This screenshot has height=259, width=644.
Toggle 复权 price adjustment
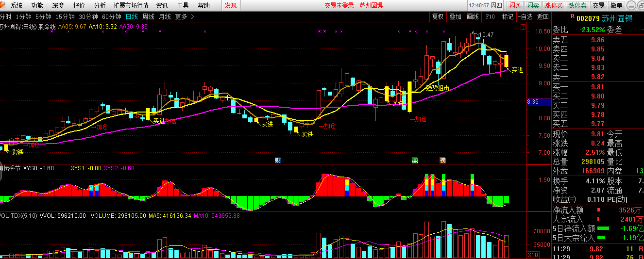pos(438,16)
